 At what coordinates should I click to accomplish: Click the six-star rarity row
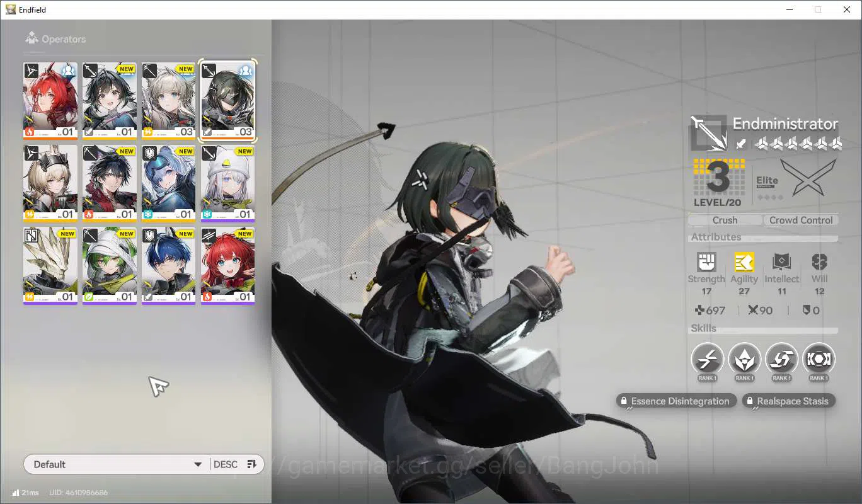(798, 144)
